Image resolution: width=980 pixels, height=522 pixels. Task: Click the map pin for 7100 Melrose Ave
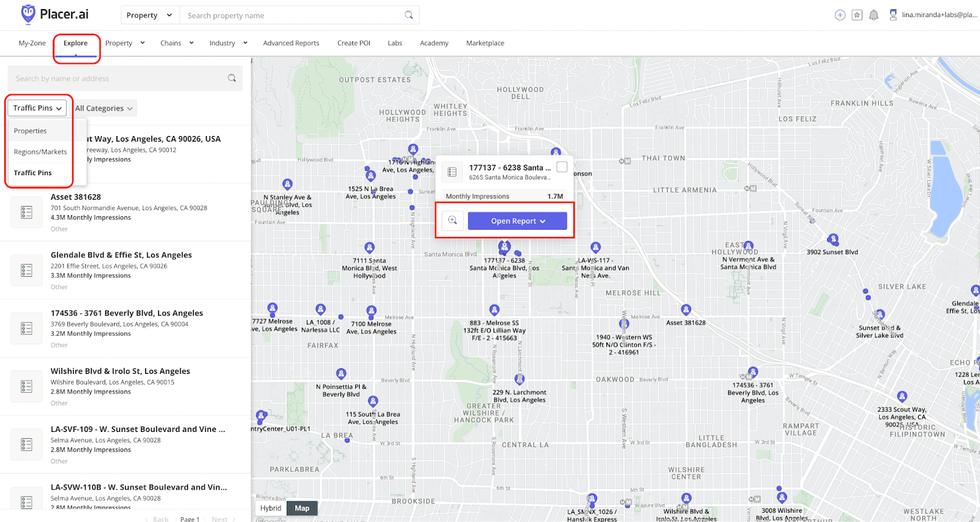tap(371, 311)
